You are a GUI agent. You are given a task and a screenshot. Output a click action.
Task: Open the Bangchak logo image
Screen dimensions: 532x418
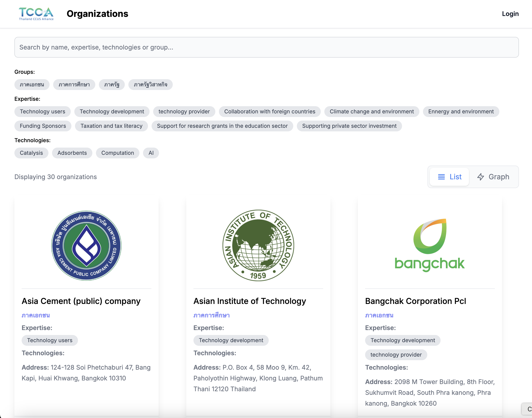430,245
